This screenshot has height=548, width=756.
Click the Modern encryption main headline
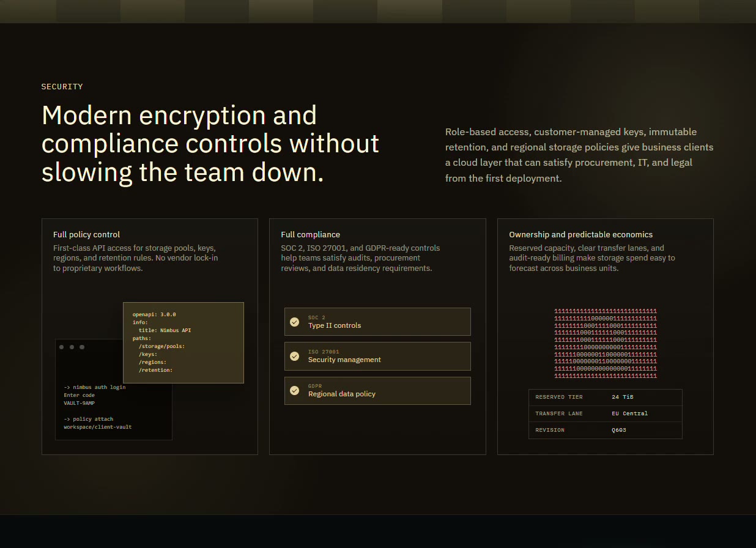click(211, 144)
